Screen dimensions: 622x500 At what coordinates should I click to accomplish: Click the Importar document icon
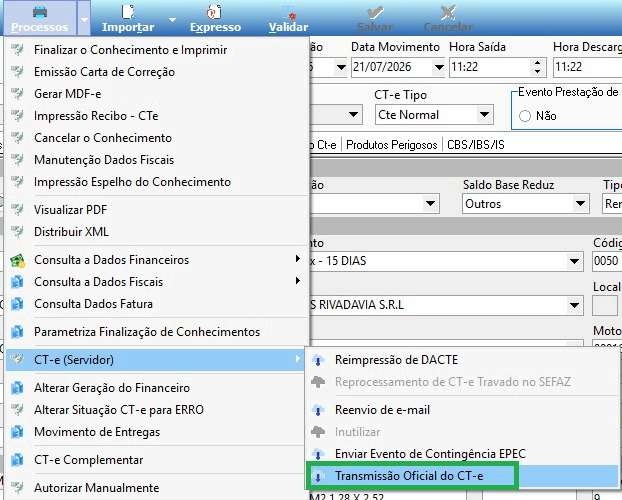pyautogui.click(x=128, y=11)
